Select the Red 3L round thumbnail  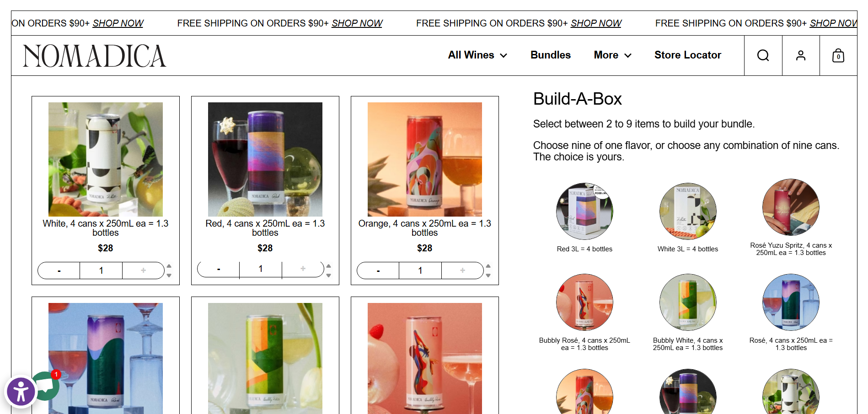point(584,211)
